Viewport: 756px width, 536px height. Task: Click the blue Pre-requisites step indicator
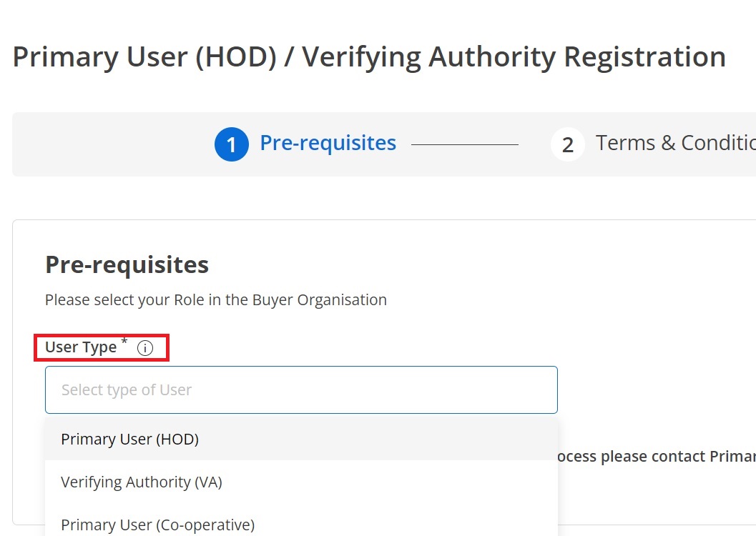(x=328, y=143)
